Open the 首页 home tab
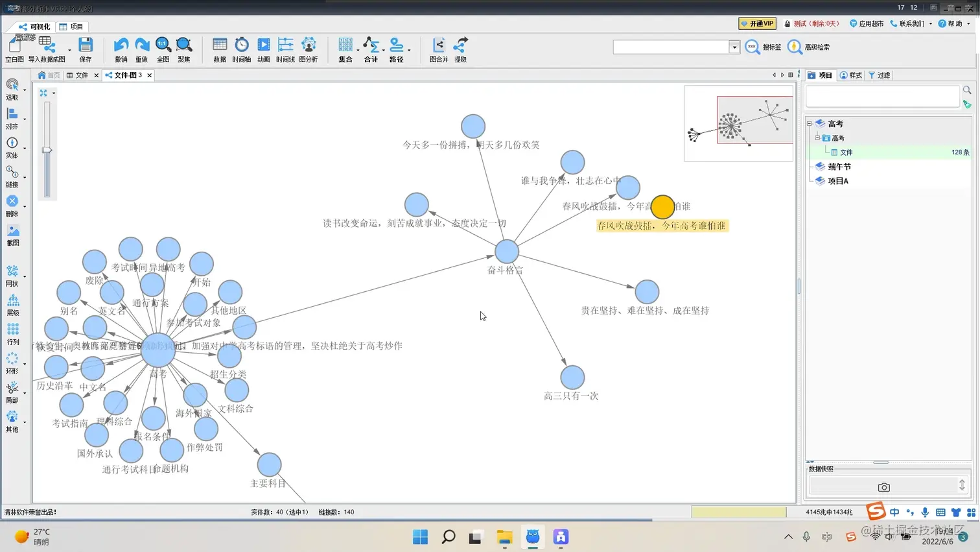This screenshot has width=980, height=552. coord(49,75)
